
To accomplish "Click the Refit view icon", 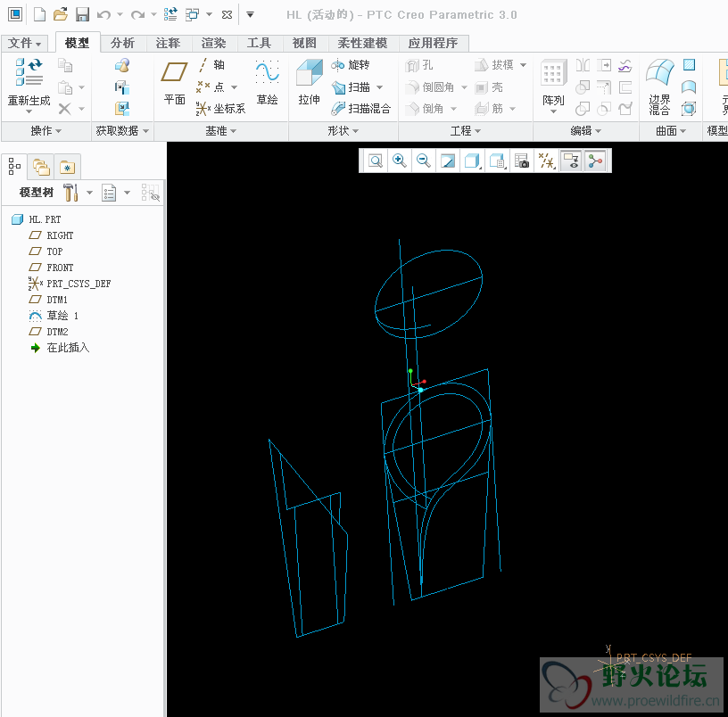I will click(375, 161).
